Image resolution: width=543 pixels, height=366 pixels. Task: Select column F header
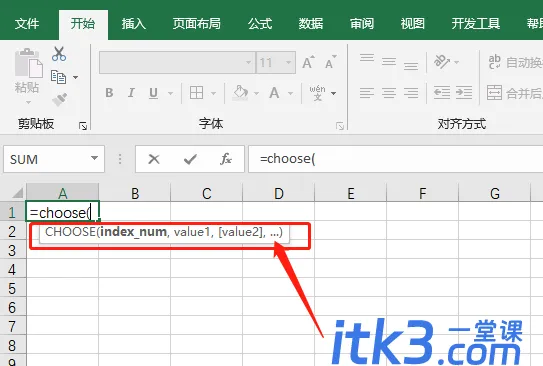(x=422, y=193)
